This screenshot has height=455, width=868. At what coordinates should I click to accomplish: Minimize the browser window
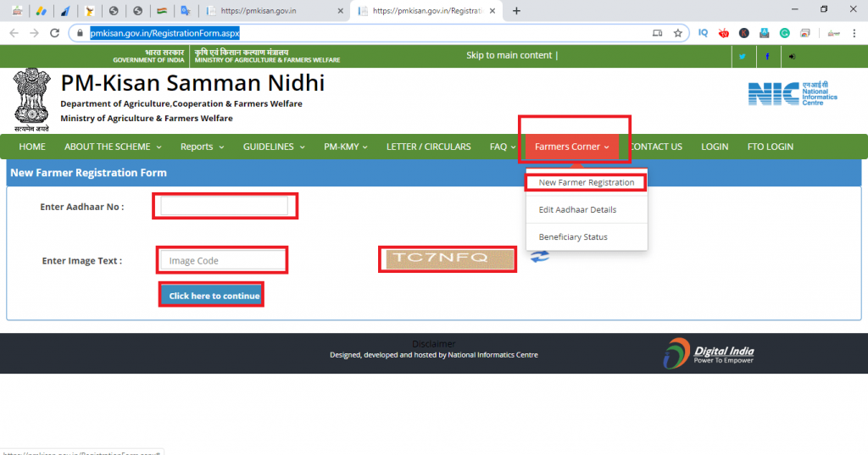(x=795, y=9)
